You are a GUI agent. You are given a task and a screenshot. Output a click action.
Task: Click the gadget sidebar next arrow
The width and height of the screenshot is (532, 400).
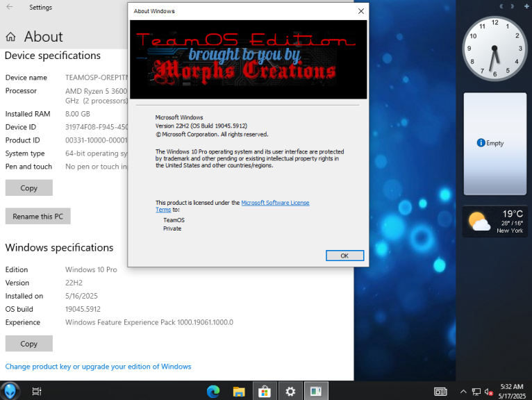click(x=512, y=6)
